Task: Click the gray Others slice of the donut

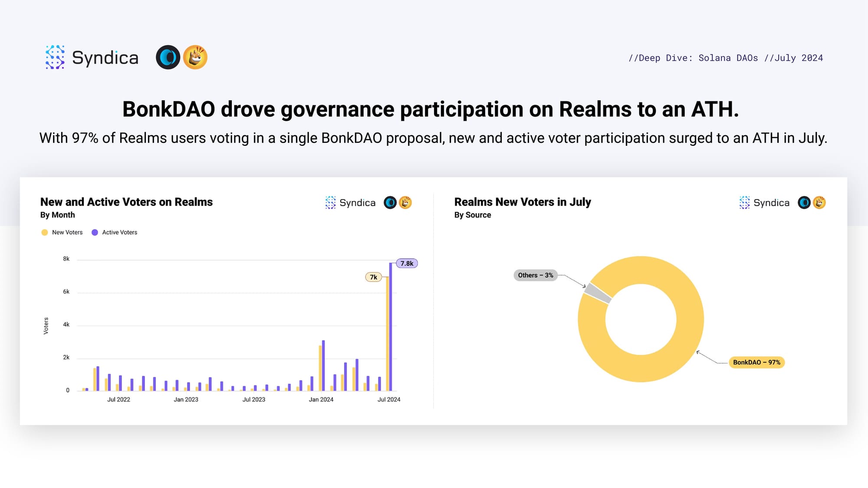Action: pos(598,293)
